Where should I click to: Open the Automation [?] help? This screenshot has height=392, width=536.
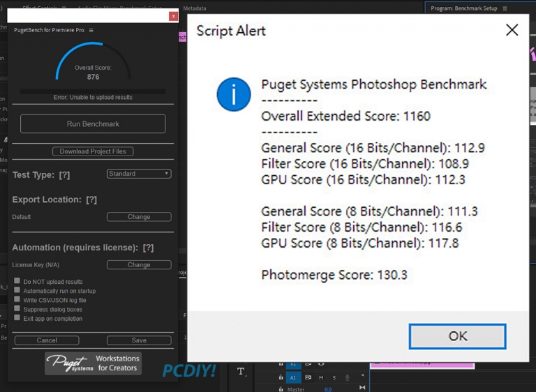148,248
